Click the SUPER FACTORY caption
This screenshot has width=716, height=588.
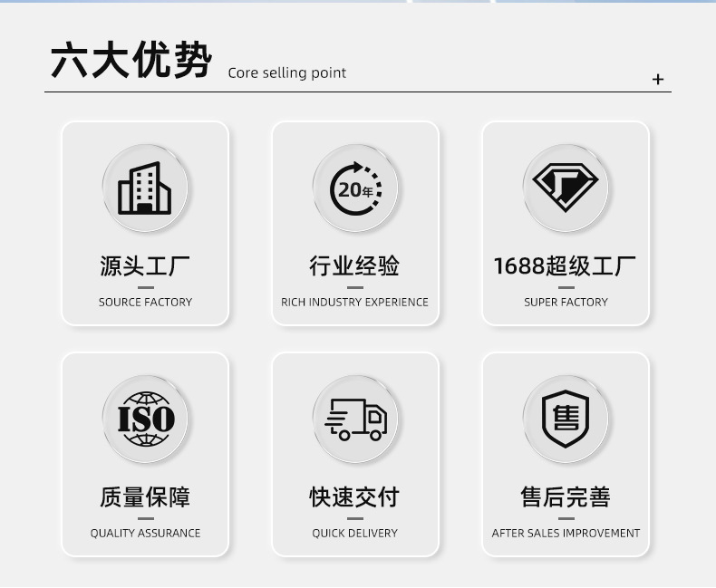[566, 303]
